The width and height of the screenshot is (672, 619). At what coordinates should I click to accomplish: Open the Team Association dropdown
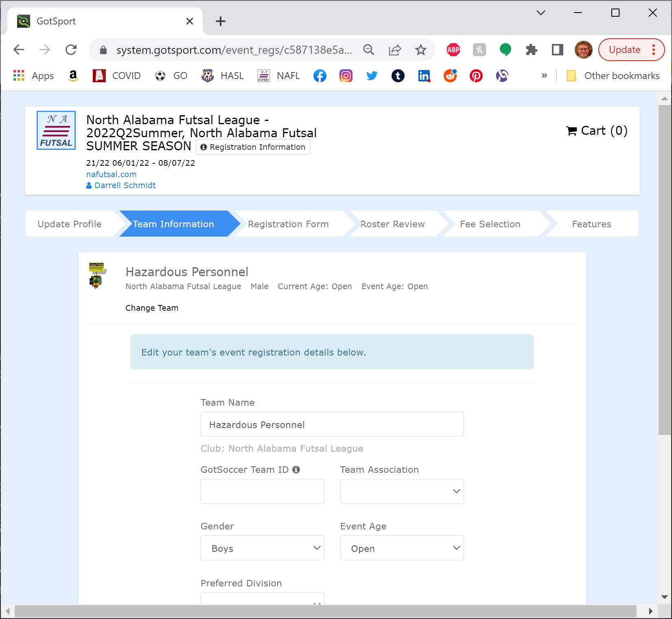[x=401, y=491]
